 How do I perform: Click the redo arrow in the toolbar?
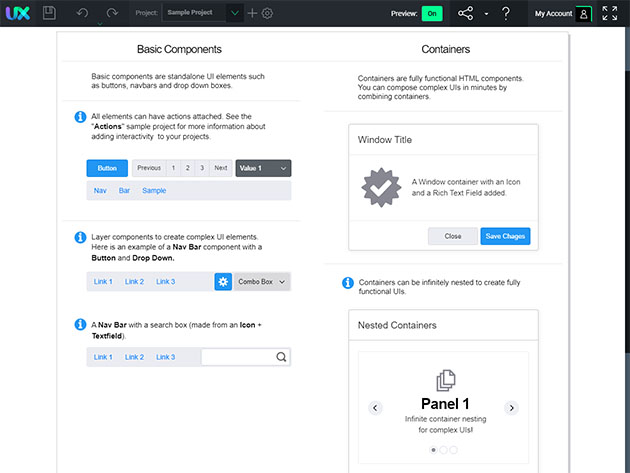pyautogui.click(x=112, y=14)
